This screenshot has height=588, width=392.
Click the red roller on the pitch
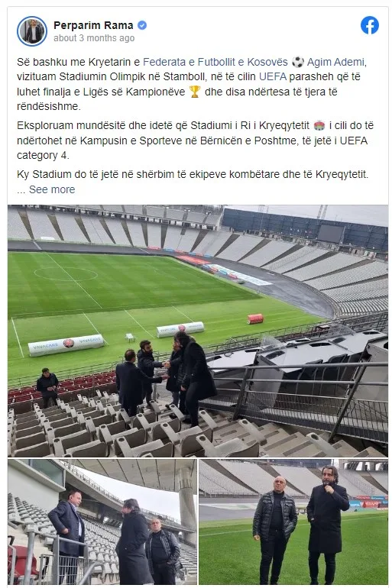point(255,319)
